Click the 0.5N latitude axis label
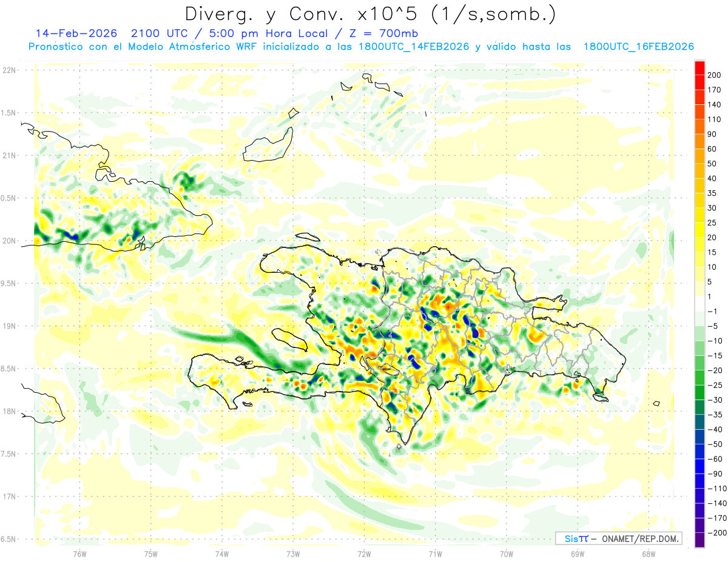The height and width of the screenshot is (562, 728). click(8, 198)
